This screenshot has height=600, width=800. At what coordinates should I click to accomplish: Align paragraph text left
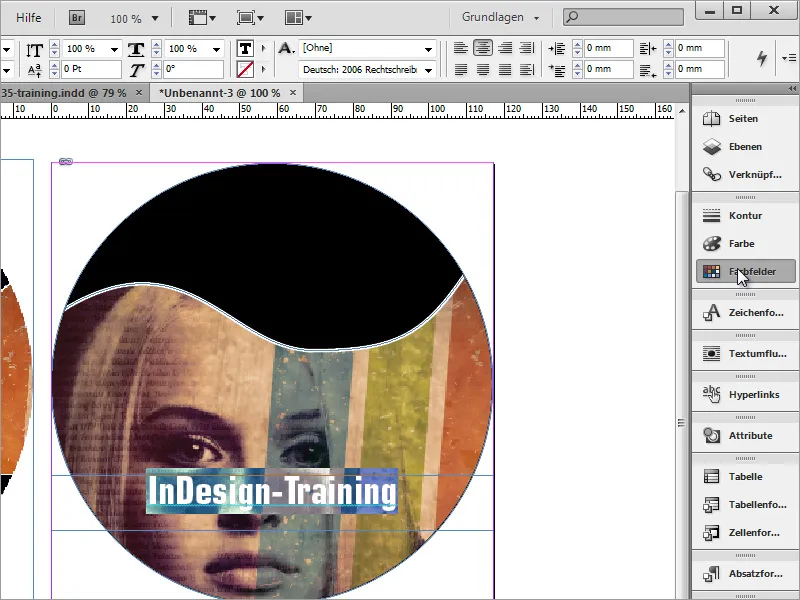[x=461, y=48]
